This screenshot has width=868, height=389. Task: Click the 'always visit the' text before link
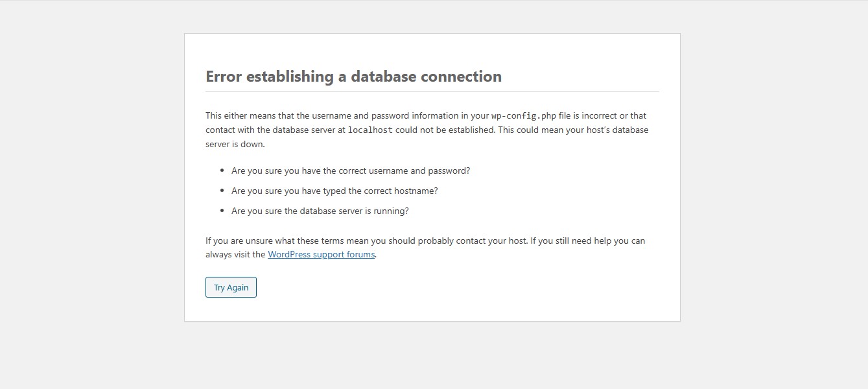pos(235,255)
